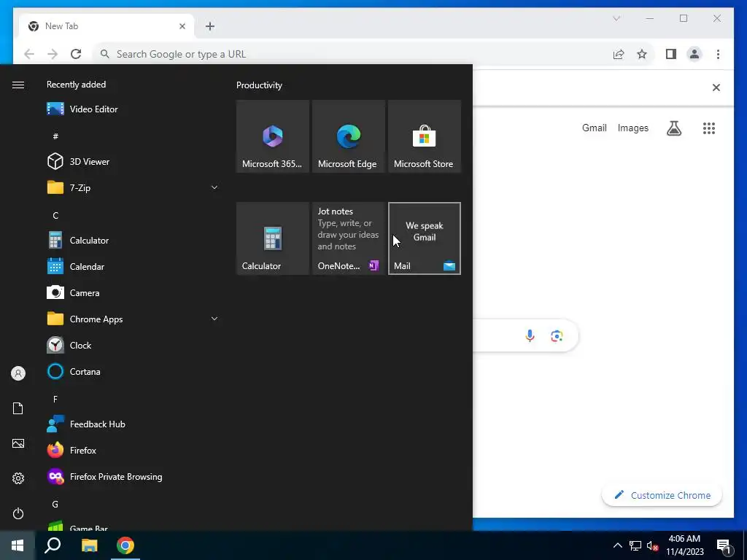Expand the Start menu hamburger
The height and width of the screenshot is (560, 747).
click(x=18, y=85)
